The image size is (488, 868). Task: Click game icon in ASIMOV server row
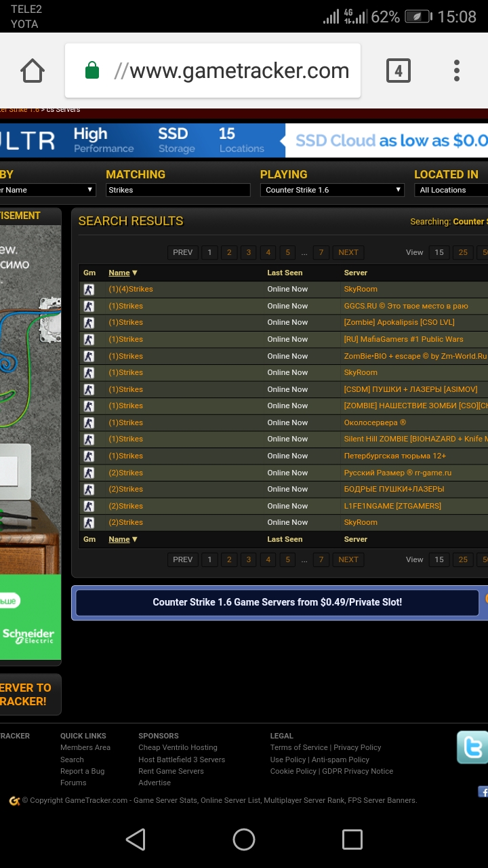(x=89, y=390)
